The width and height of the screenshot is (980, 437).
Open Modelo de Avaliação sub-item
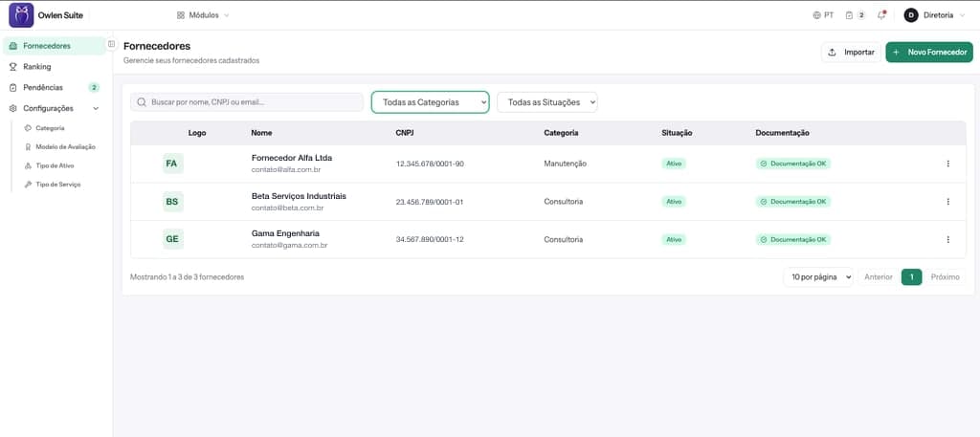click(x=60, y=146)
